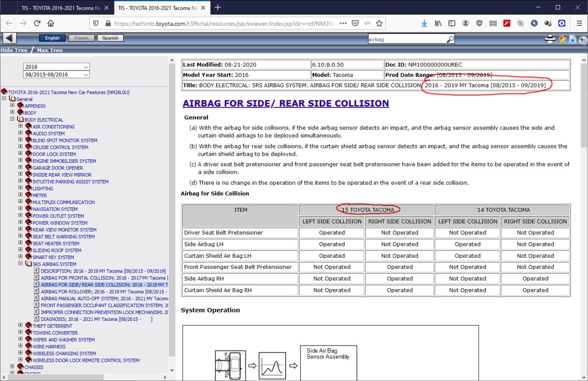Open Firefox account icon
The width and height of the screenshot is (588, 381).
[x=466, y=23]
